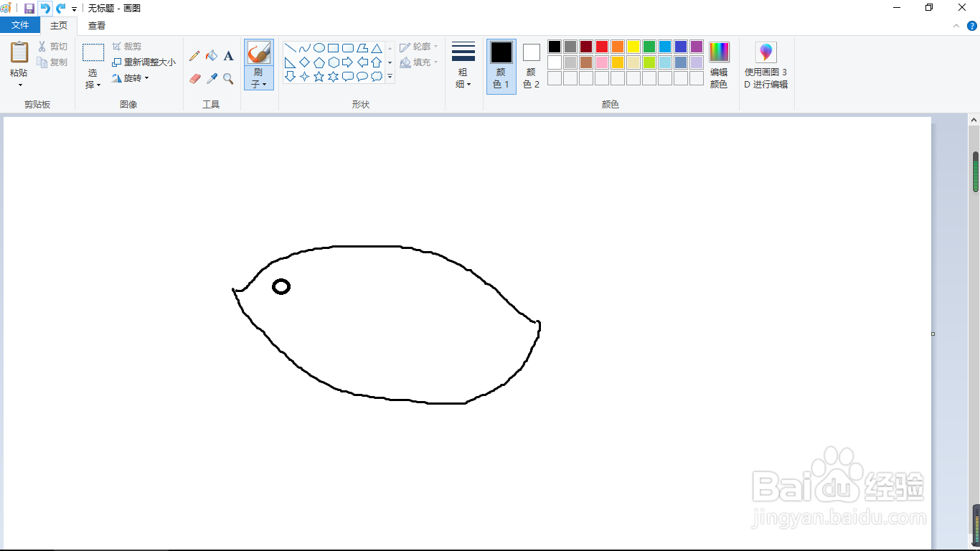Choose the yellow color swatch
Screen dimensions: 980x551
(x=633, y=47)
